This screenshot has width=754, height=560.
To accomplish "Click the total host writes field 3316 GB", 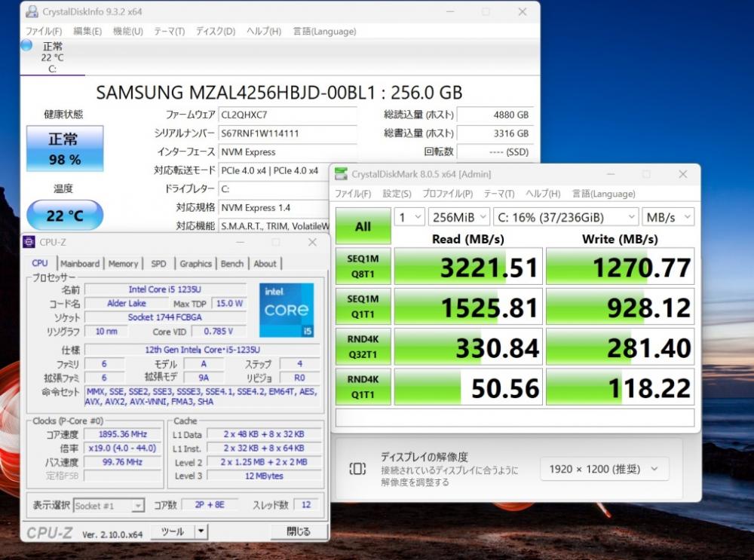I will coord(495,133).
